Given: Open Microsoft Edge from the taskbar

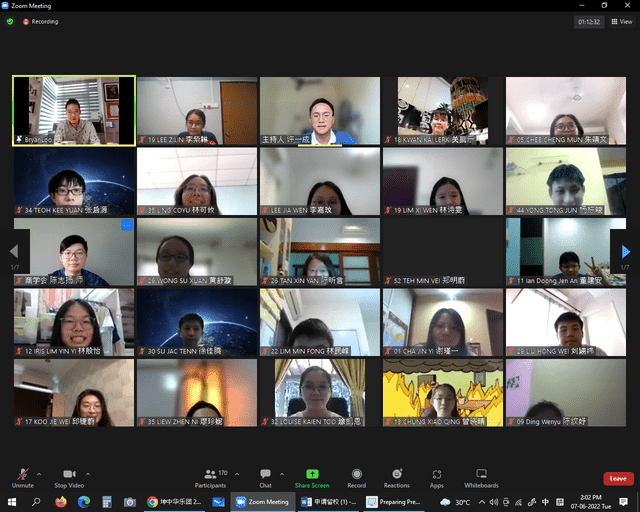Looking at the screenshot, I should (84, 502).
